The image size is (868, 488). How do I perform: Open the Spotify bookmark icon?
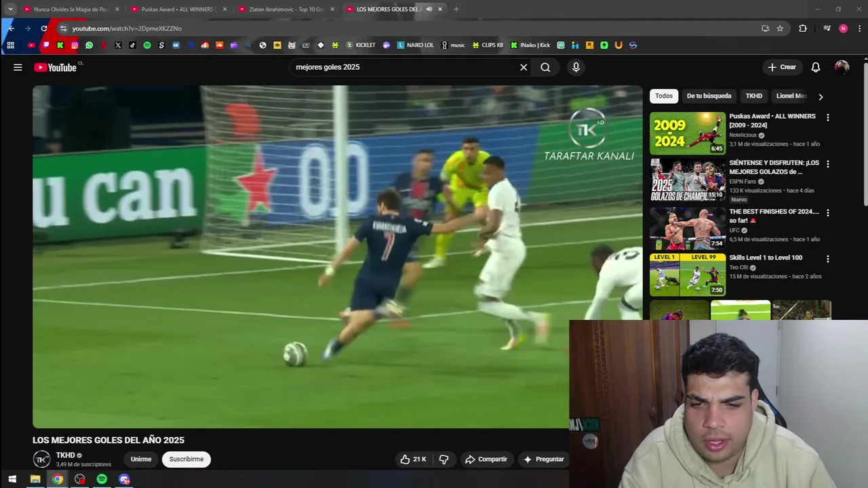[x=147, y=45]
